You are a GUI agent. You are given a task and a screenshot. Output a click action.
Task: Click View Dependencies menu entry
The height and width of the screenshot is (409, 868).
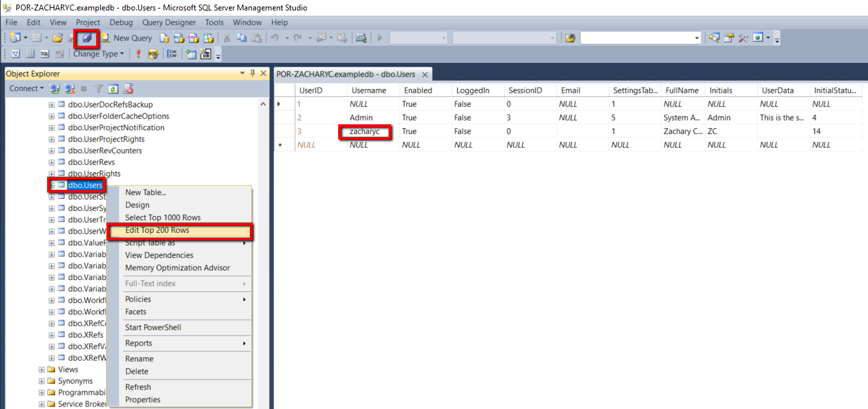[x=180, y=255]
